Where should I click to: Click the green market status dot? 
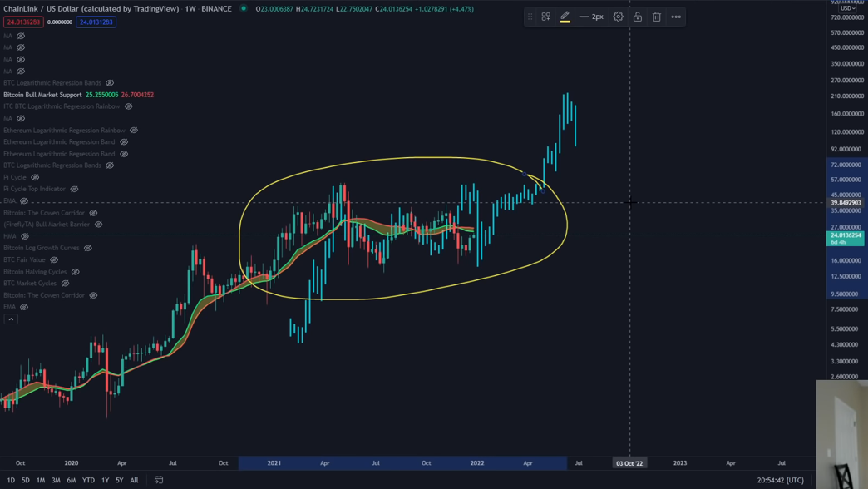(x=244, y=8)
